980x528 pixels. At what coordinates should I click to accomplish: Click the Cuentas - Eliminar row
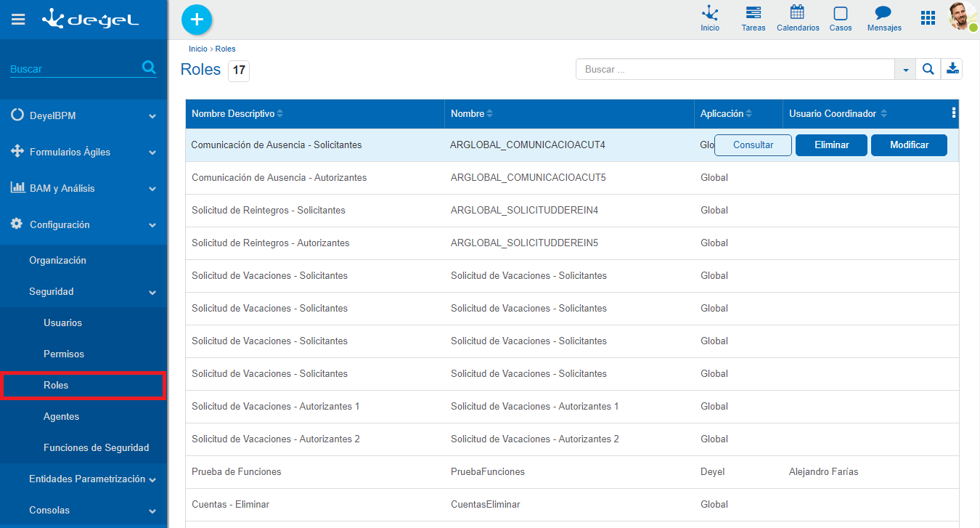pyautogui.click(x=572, y=505)
